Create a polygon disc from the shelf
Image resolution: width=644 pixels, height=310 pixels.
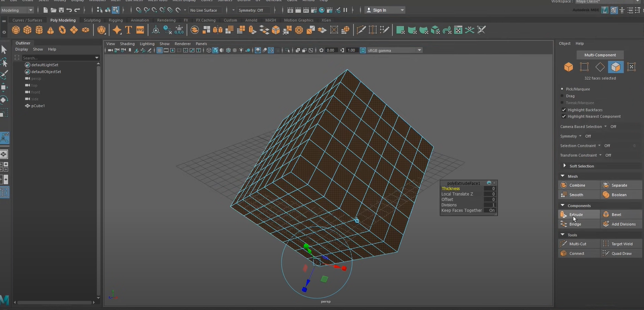(85, 30)
